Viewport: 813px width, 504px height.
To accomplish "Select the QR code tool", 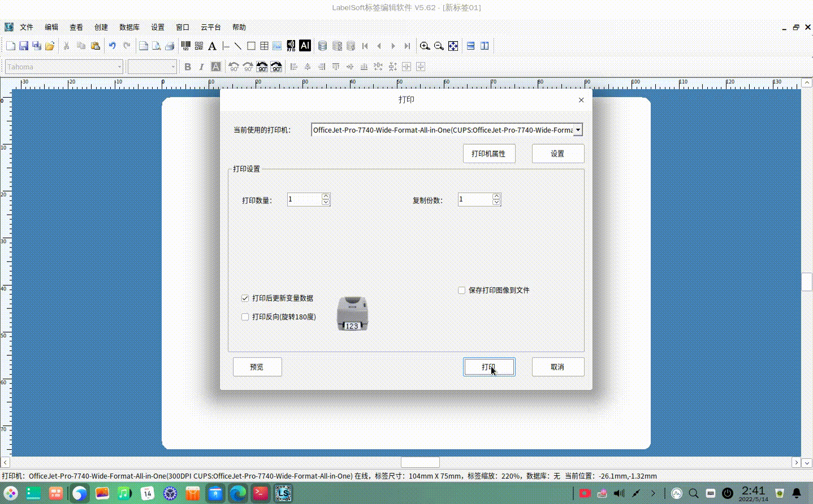I will tap(198, 46).
